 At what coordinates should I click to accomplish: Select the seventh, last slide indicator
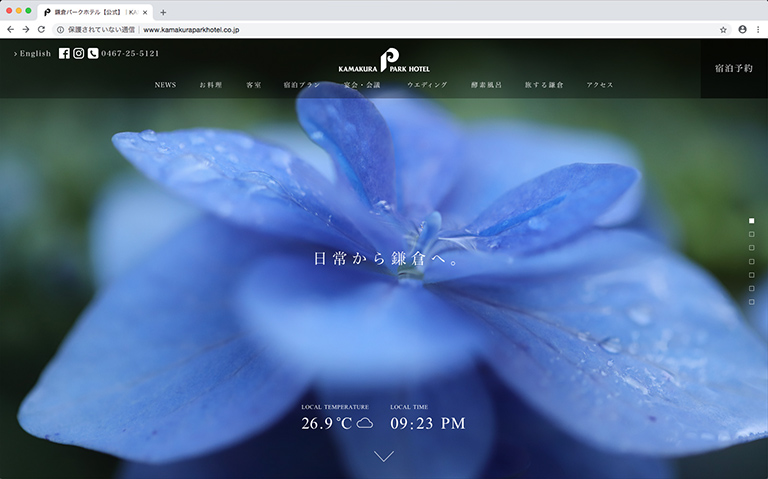pyautogui.click(x=752, y=302)
